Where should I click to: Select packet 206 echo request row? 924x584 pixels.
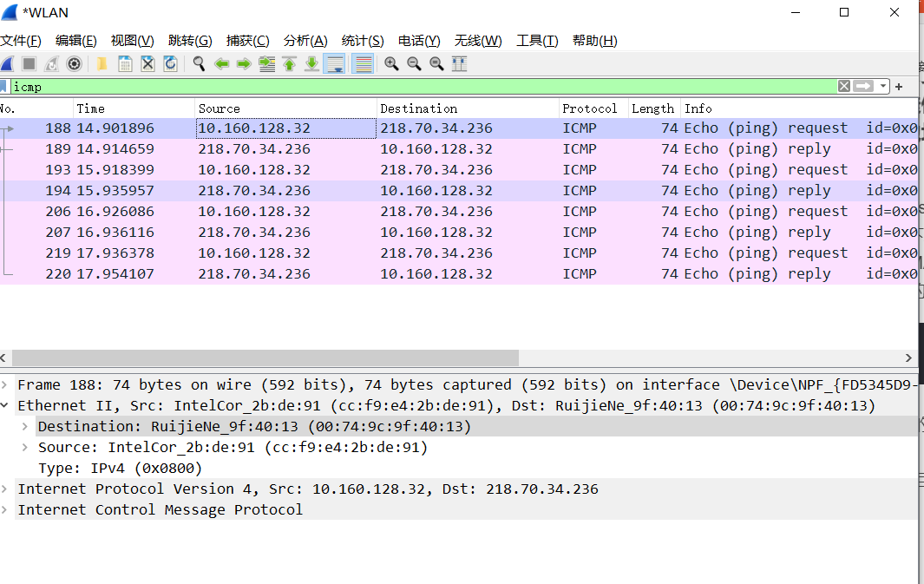459,212
